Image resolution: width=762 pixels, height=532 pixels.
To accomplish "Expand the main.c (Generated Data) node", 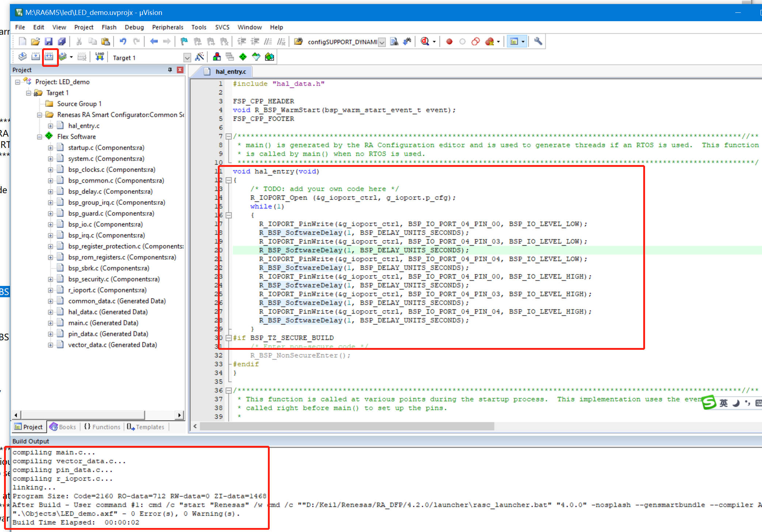I will 50,323.
